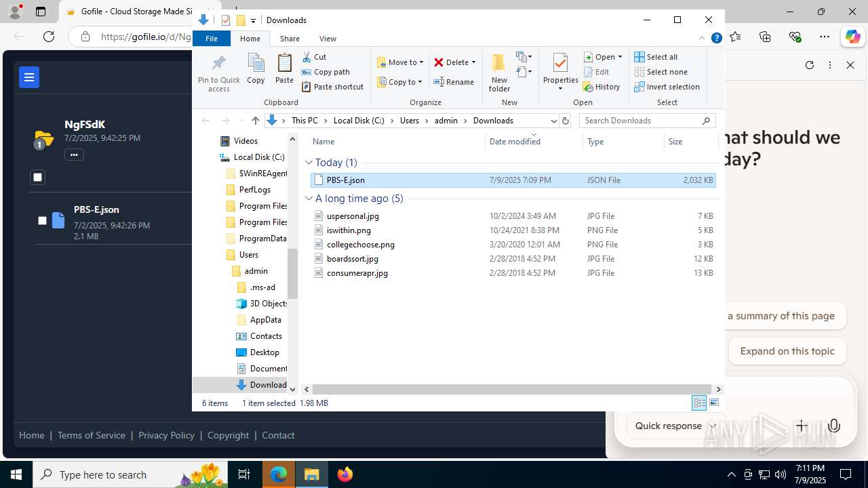Click Edit in Open group

click(596, 72)
